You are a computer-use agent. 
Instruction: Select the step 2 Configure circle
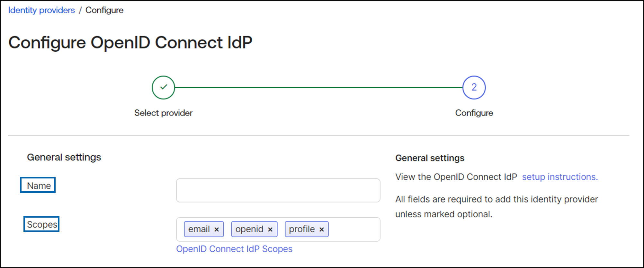click(x=474, y=87)
